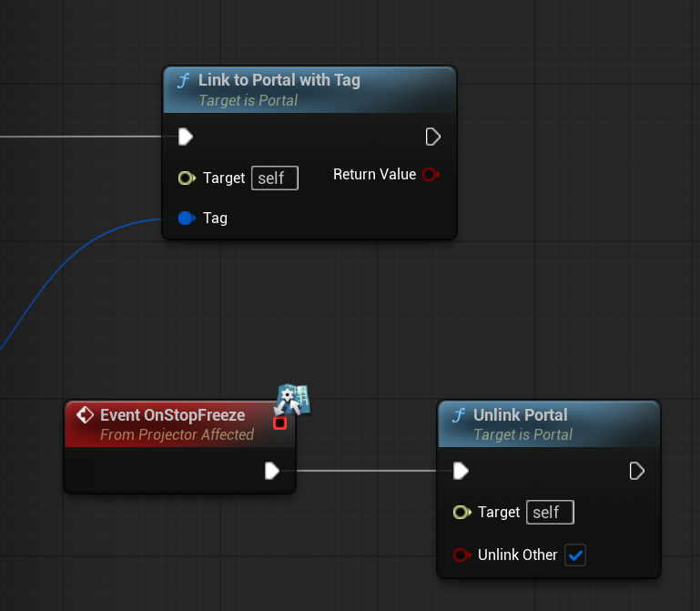Click the red Return Value output pin
700x611 pixels.
(431, 174)
